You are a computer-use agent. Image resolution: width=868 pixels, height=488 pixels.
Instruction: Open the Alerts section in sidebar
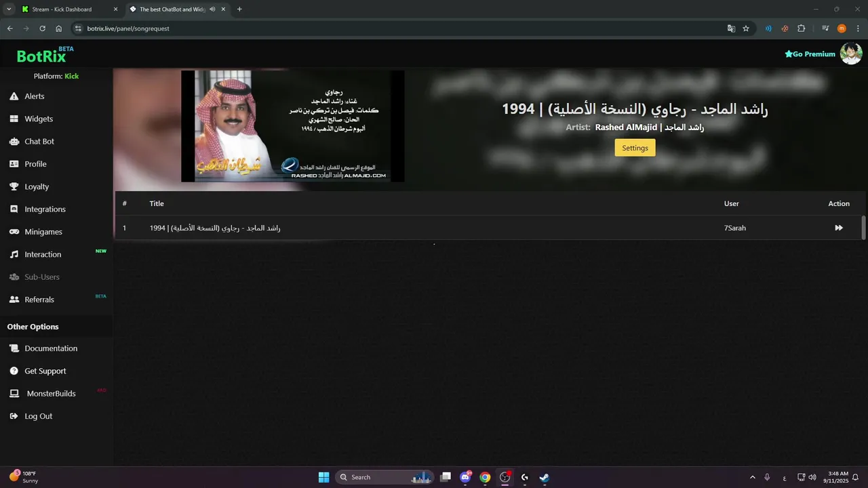coord(34,96)
